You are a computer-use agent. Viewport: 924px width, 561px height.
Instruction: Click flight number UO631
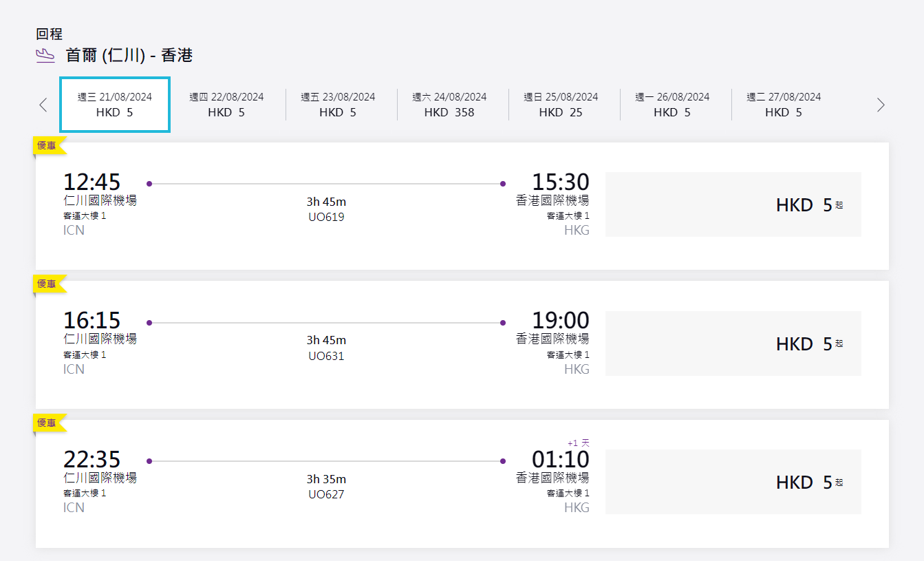click(x=326, y=356)
